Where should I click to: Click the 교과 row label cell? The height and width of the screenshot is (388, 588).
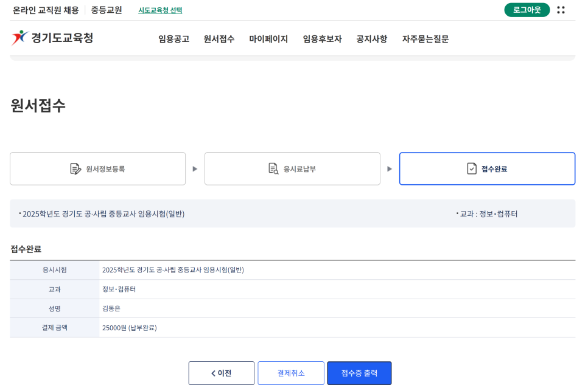coord(55,289)
